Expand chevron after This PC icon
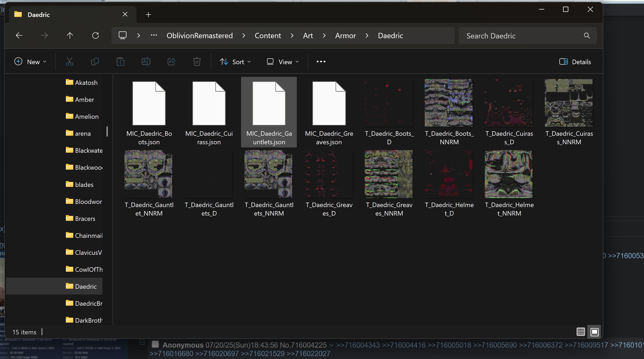 (139, 36)
